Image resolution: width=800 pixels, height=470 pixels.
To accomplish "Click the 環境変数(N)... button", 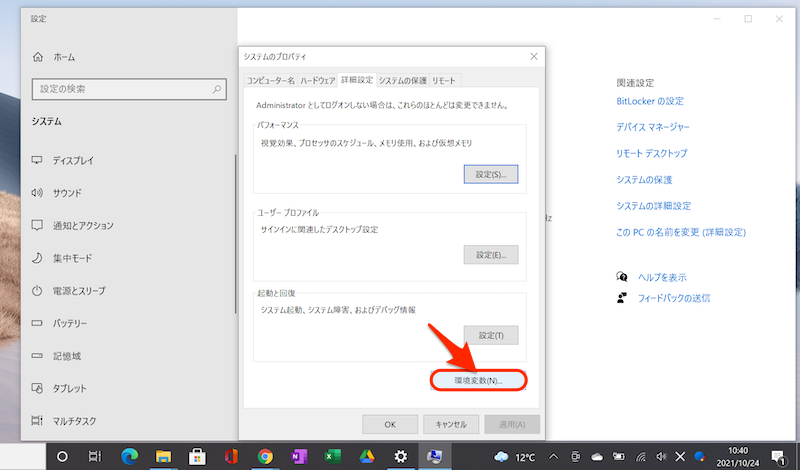I will (x=478, y=381).
